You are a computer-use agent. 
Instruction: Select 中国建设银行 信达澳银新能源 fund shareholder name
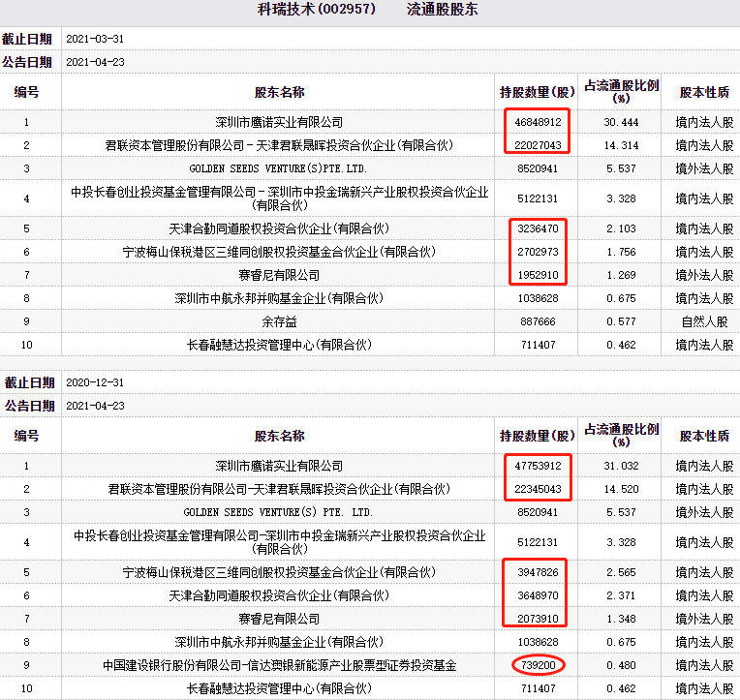pos(279,665)
